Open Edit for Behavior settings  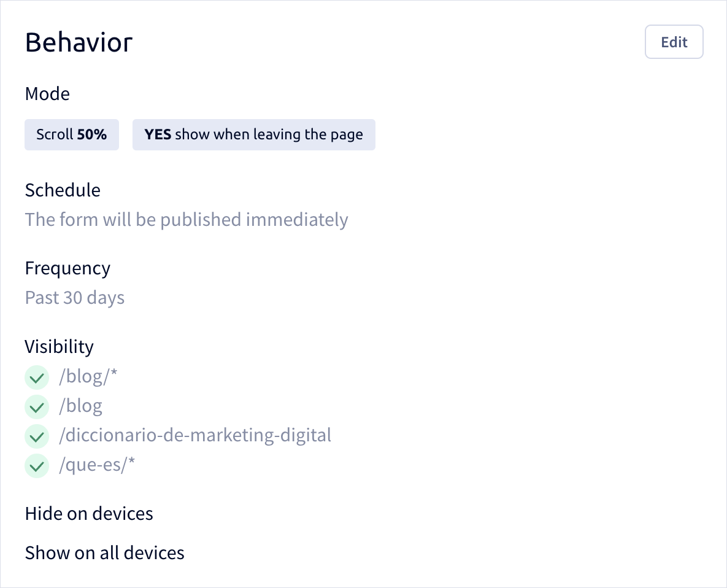(x=674, y=42)
